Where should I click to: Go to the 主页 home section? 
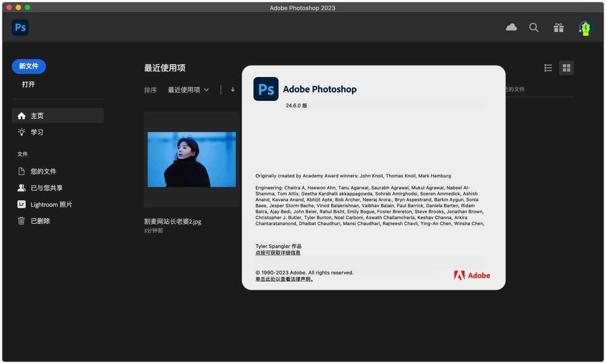click(x=58, y=116)
